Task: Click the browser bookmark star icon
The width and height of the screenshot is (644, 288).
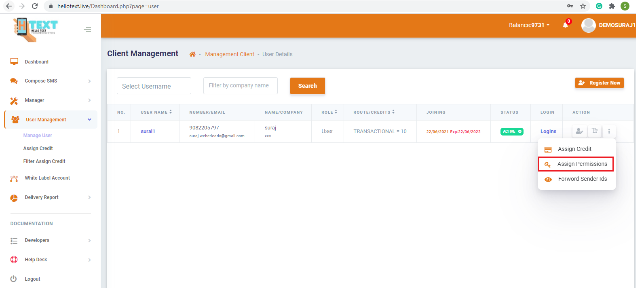Action: click(583, 6)
